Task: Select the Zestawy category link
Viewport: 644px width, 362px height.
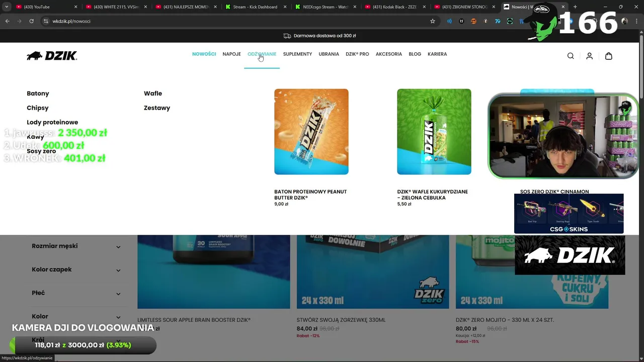Action: (x=157, y=108)
